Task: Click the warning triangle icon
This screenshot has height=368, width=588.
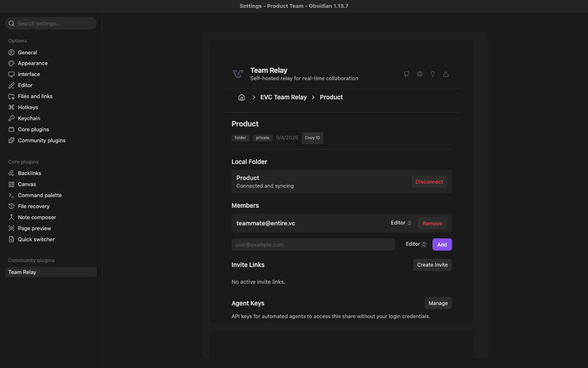Action: coord(446,74)
